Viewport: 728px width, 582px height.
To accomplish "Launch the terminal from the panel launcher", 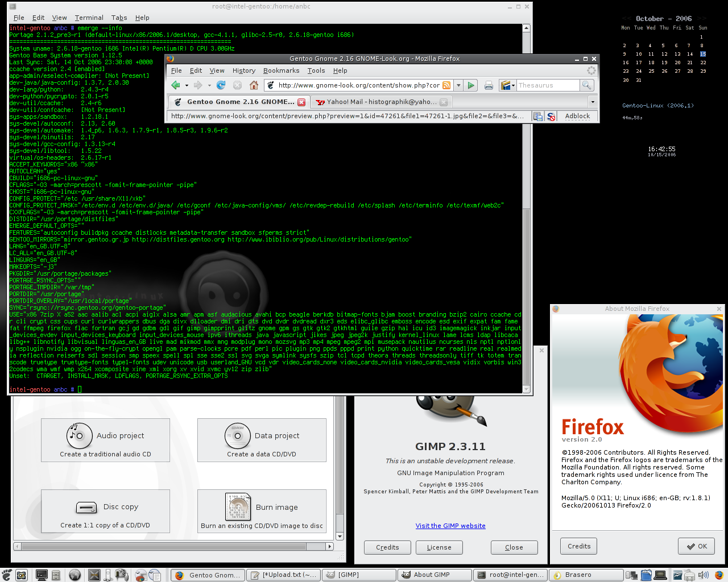I will tap(42, 575).
